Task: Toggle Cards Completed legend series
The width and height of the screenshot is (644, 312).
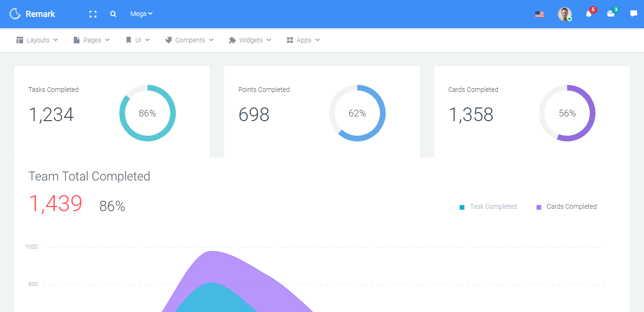Action: [566, 206]
